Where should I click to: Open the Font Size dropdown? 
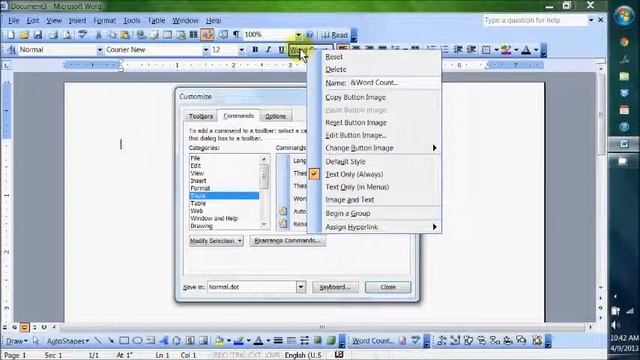pos(242,50)
